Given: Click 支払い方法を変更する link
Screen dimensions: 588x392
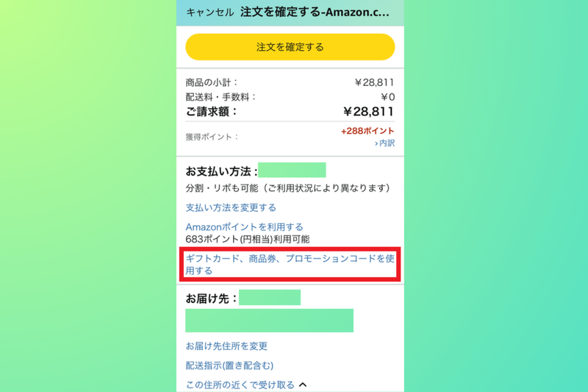Looking at the screenshot, I should (x=231, y=207).
